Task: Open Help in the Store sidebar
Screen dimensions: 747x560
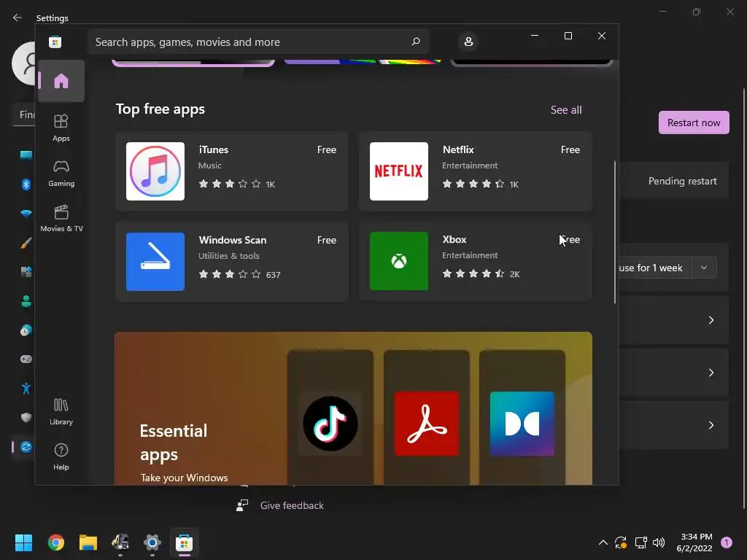Action: click(61, 456)
